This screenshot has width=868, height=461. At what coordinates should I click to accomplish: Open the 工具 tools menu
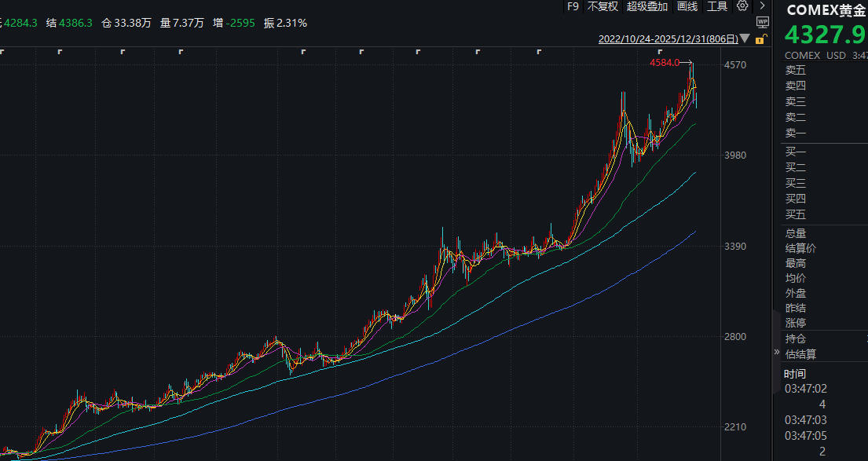717,6
